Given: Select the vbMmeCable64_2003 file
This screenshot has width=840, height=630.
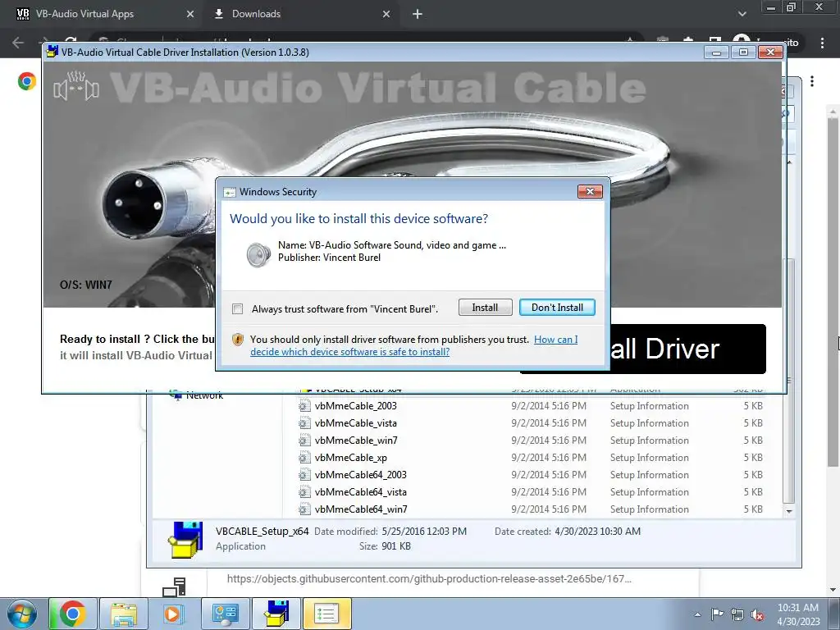Looking at the screenshot, I should pyautogui.click(x=361, y=475).
